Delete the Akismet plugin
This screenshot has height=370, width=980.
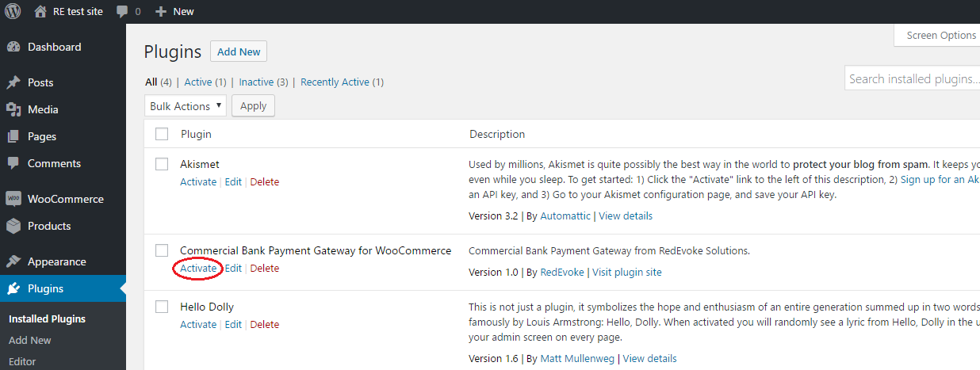click(x=265, y=181)
